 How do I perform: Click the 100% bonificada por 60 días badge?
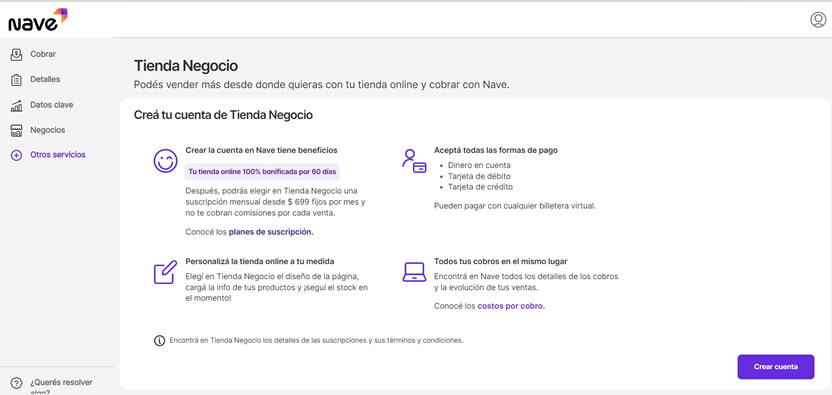[263, 173]
